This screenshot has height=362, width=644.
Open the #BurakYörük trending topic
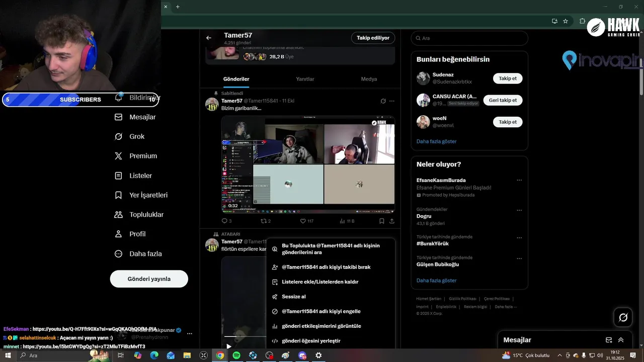coord(432,244)
